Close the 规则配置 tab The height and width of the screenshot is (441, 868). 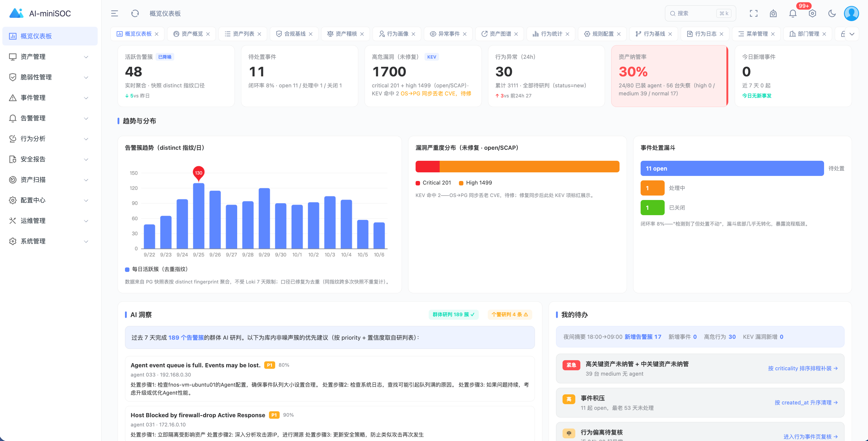pos(619,34)
